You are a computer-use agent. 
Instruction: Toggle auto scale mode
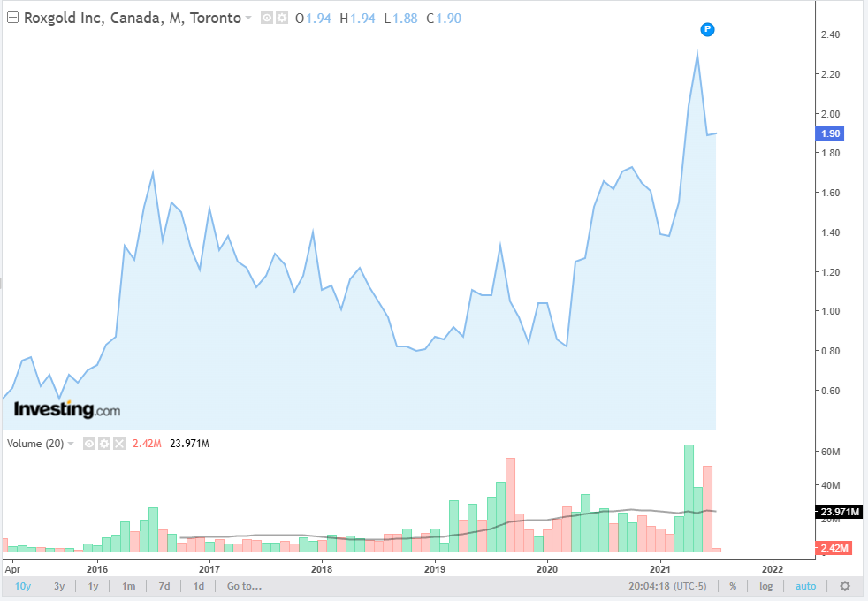tap(805, 586)
